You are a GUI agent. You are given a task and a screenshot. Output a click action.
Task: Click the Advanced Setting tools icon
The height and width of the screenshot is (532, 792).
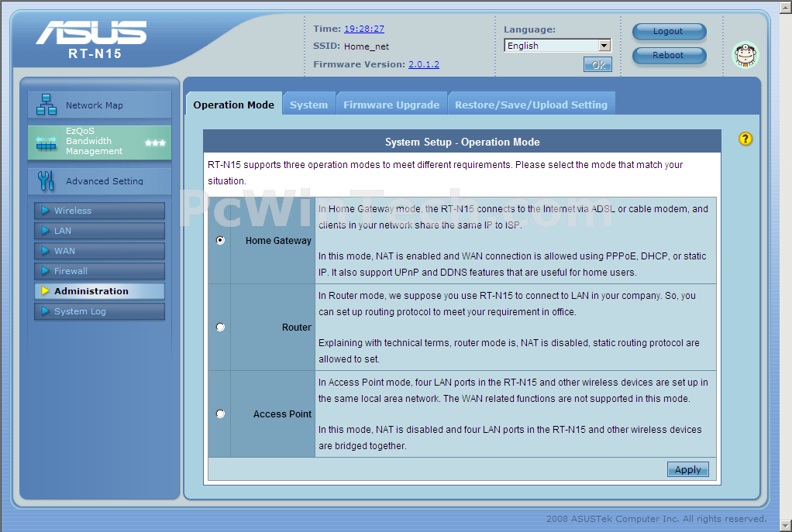tap(46, 180)
